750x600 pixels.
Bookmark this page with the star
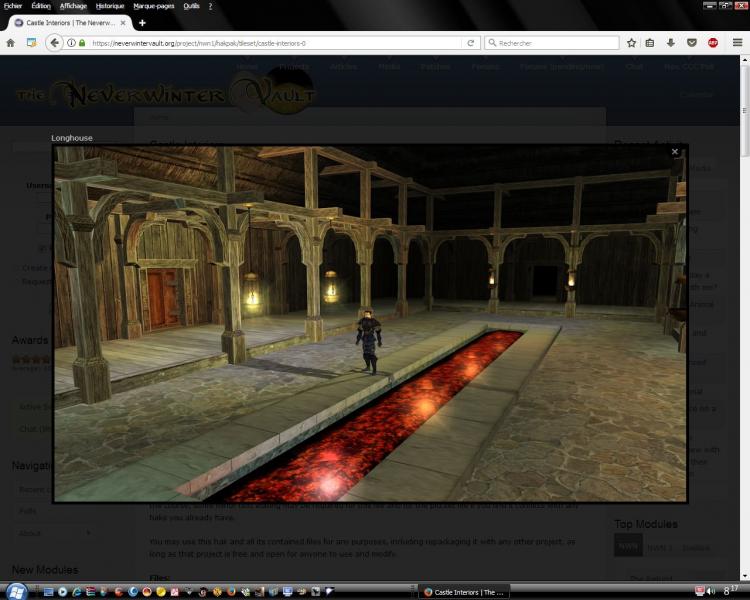click(631, 43)
